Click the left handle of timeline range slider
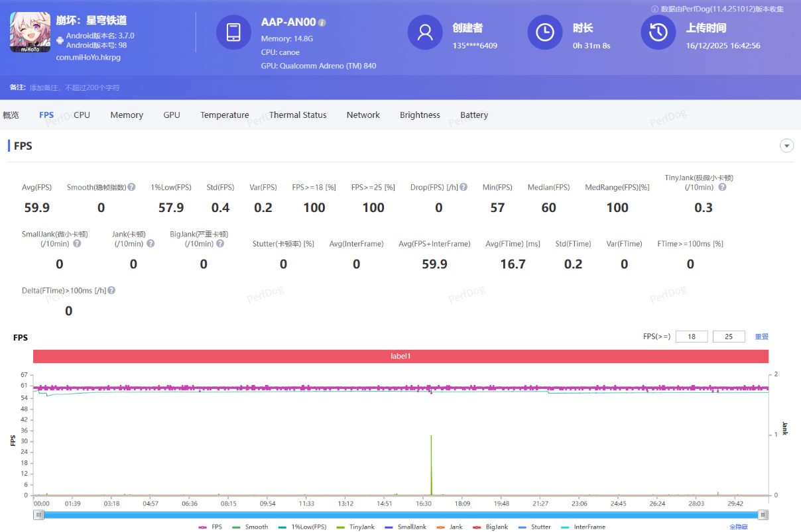The width and height of the screenshot is (801, 532). (x=39, y=515)
